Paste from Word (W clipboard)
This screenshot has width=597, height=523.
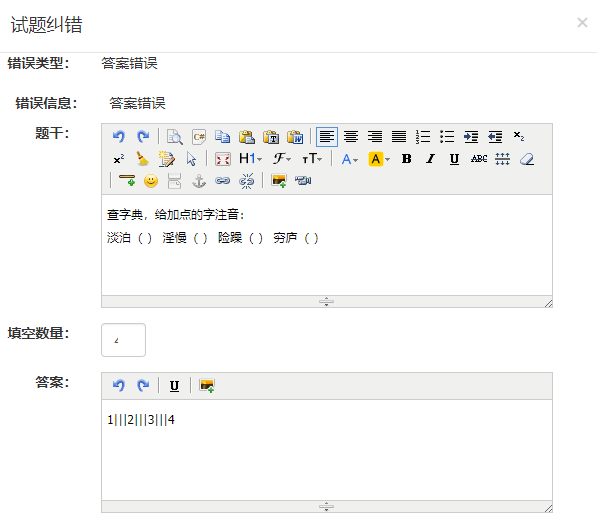pos(295,136)
